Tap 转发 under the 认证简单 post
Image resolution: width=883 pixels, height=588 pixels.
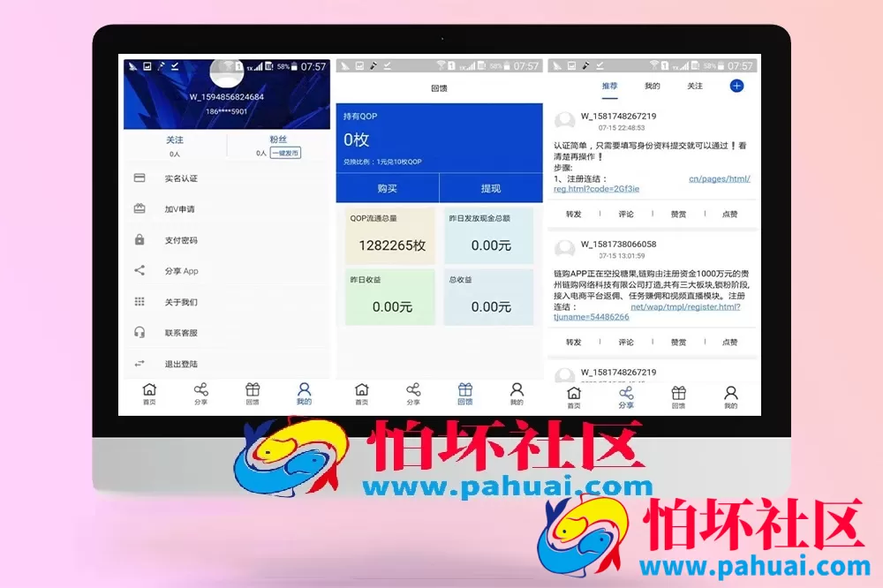(x=573, y=214)
